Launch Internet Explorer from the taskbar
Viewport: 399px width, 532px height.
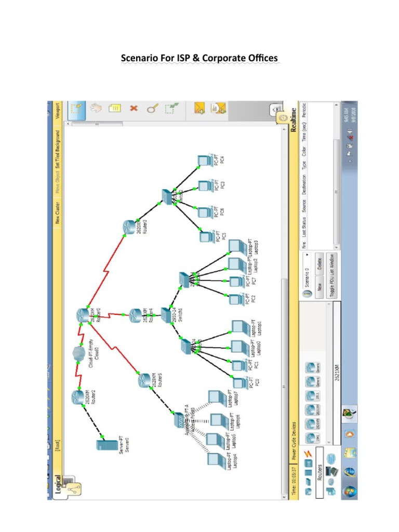tap(349, 472)
